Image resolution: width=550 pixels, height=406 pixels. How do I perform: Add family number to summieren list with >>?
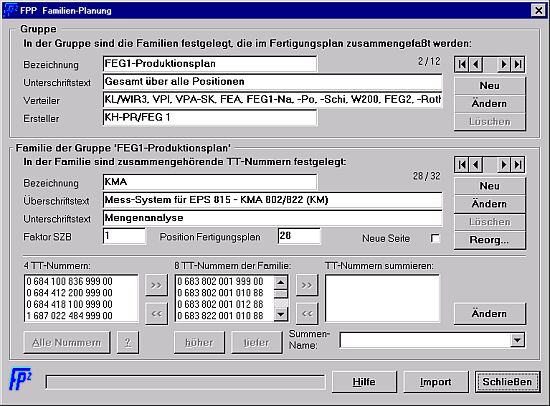pyautogui.click(x=307, y=285)
